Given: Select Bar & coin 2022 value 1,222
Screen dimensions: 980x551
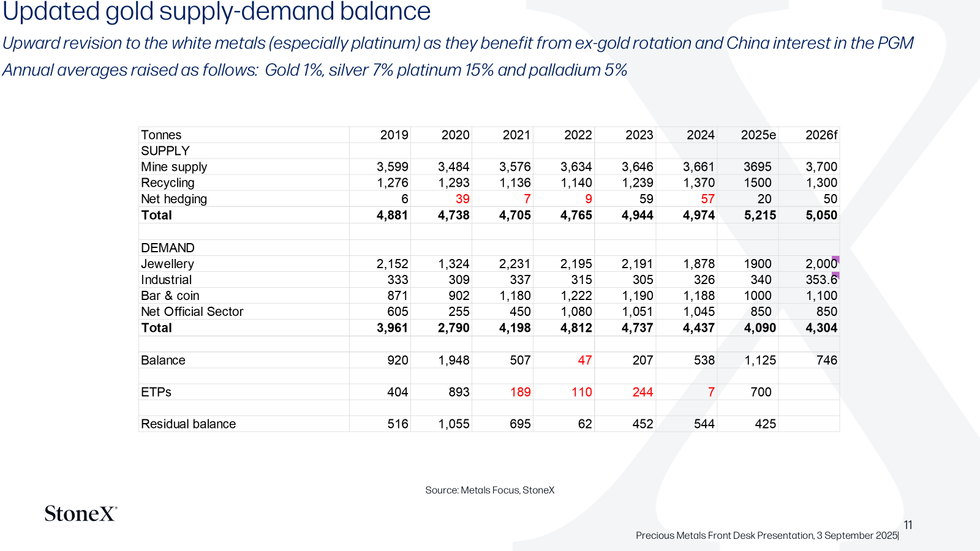Looking at the screenshot, I should (x=576, y=296).
